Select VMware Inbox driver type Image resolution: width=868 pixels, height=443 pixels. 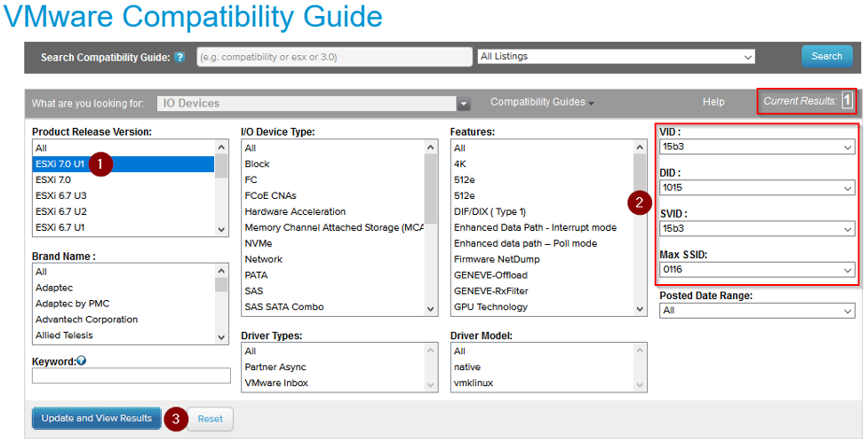point(333,383)
